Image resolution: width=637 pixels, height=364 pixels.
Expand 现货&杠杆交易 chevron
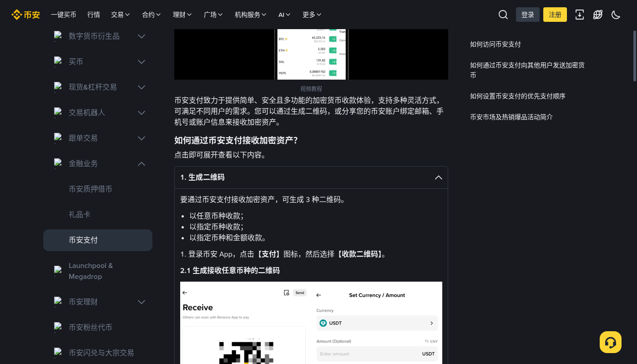pos(142,87)
